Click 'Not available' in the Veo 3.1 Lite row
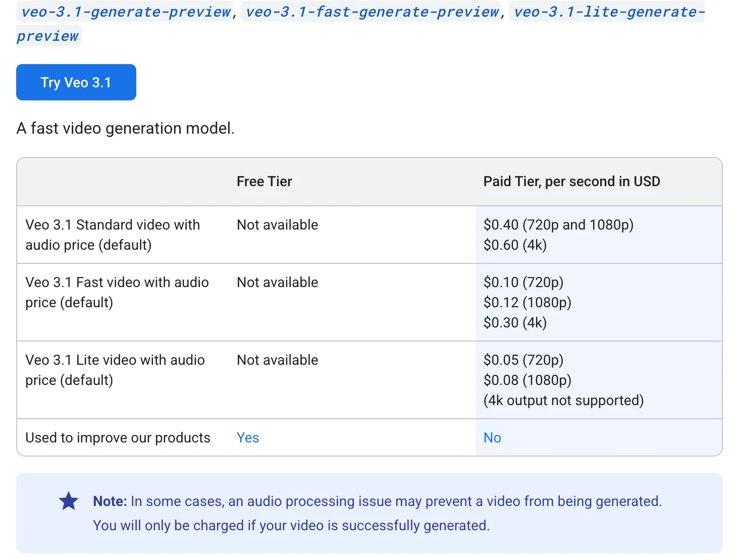The height and width of the screenshot is (560, 739). [x=278, y=360]
